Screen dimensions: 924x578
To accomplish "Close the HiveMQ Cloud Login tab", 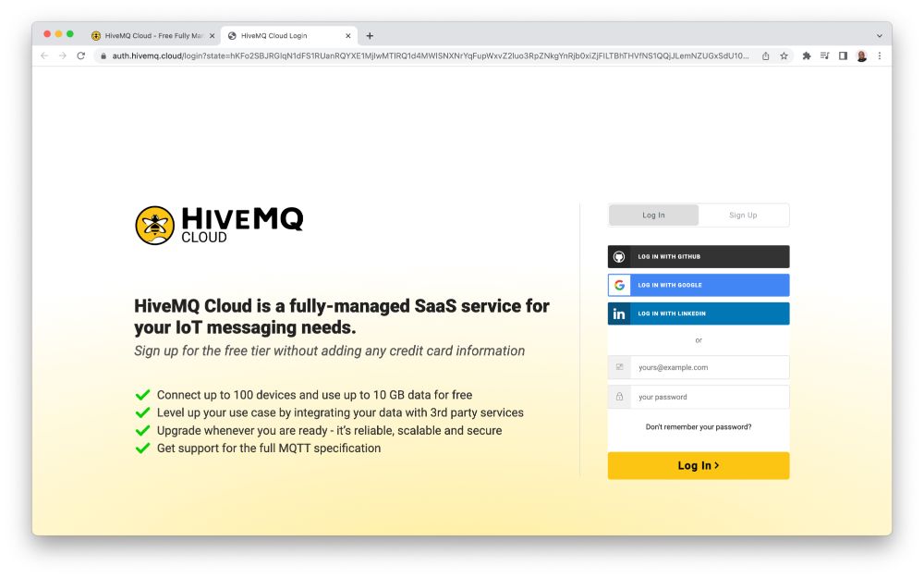I will pyautogui.click(x=347, y=36).
